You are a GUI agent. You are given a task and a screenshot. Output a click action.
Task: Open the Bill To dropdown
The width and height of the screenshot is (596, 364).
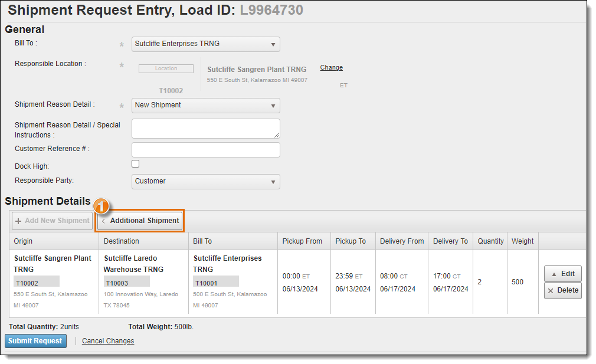pyautogui.click(x=205, y=44)
